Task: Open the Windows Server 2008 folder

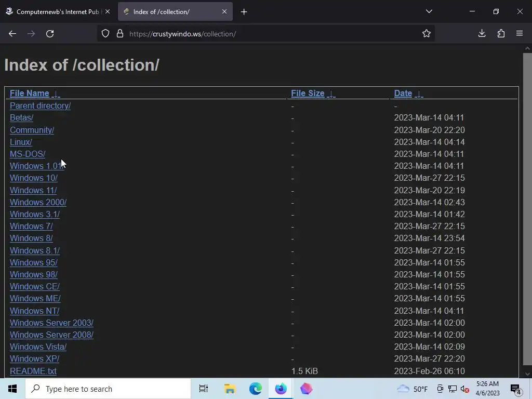Action: click(x=51, y=335)
